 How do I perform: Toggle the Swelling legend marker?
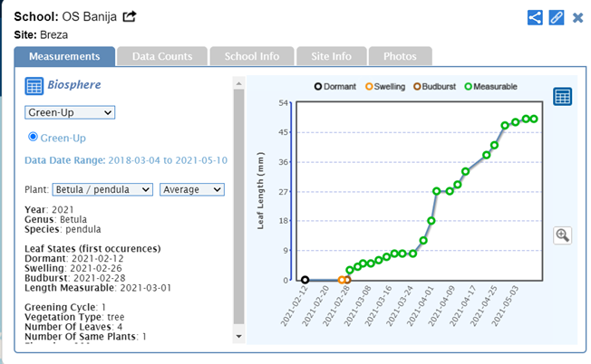point(370,86)
